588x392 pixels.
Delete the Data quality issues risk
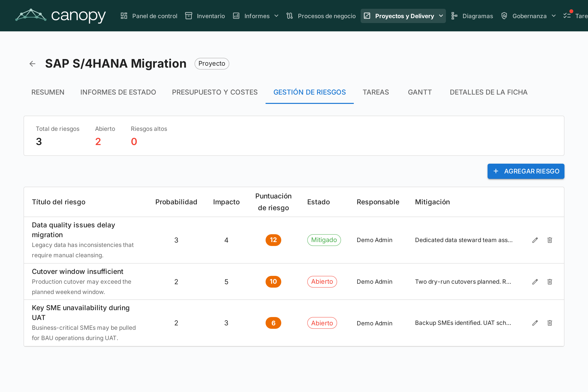coord(550,240)
